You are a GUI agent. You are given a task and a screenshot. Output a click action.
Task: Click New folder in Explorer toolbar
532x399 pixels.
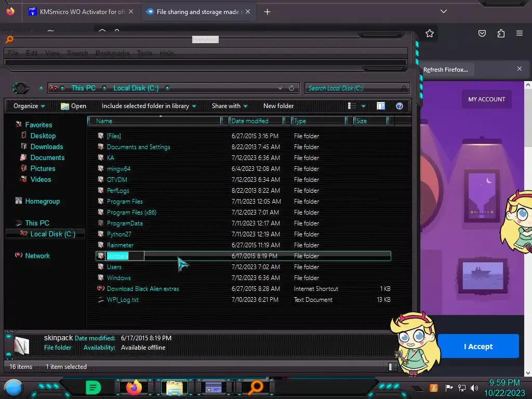pos(278,106)
